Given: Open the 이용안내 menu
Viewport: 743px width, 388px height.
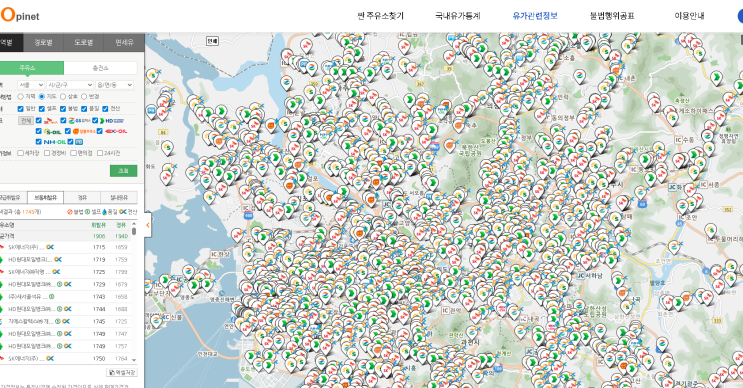Looking at the screenshot, I should tap(689, 16).
